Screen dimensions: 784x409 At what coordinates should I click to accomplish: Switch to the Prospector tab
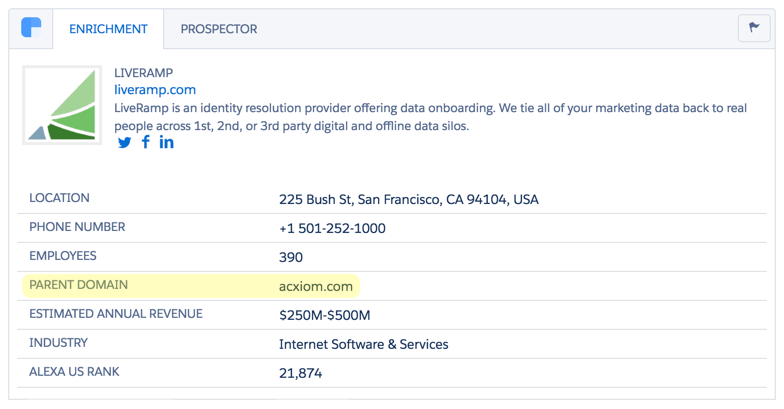pos(218,29)
